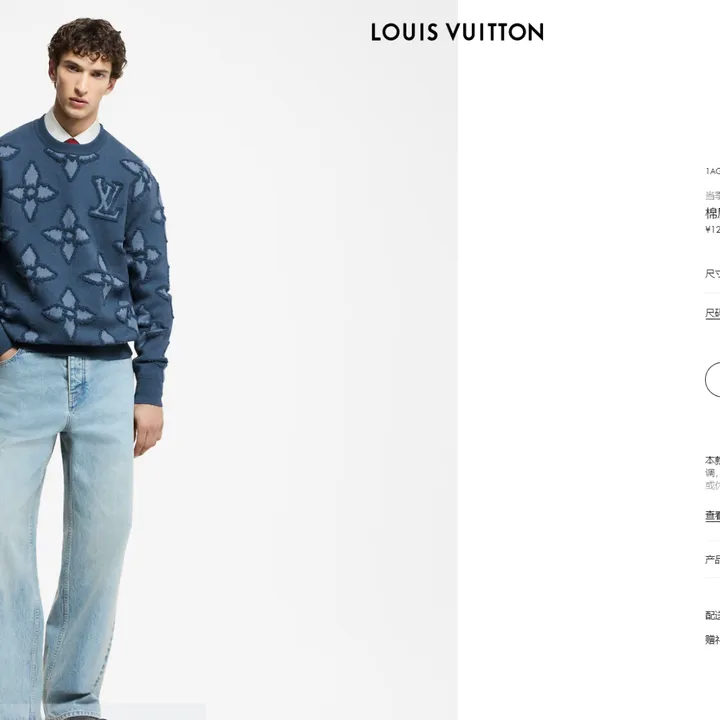The width and height of the screenshot is (720, 720).
Task: Click the 当季 seasonal label above product name
Action: (x=713, y=196)
